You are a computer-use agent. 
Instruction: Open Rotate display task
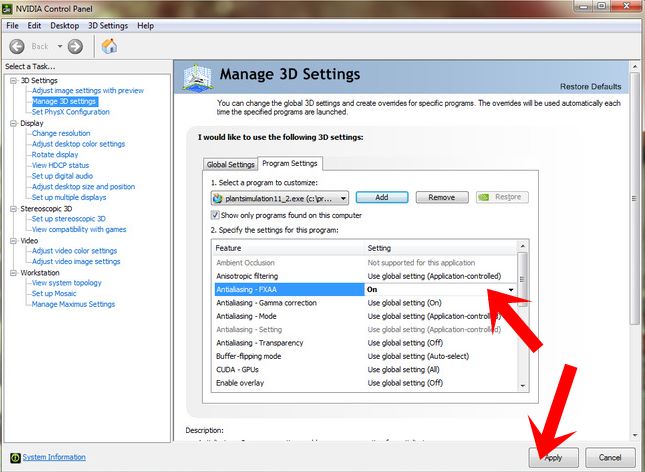tap(55, 155)
